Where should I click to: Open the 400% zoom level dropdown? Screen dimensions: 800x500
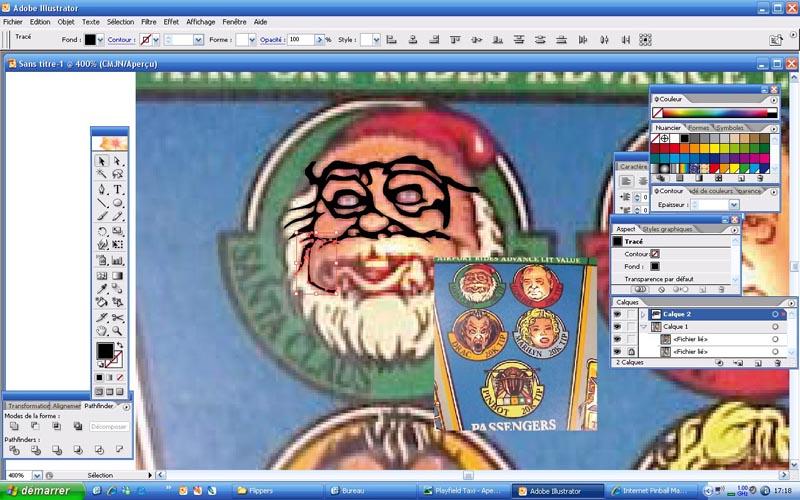pyautogui.click(x=37, y=476)
